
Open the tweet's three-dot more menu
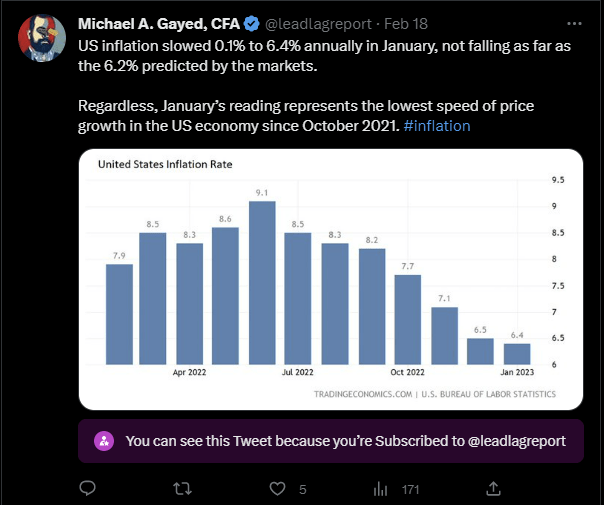(571, 23)
